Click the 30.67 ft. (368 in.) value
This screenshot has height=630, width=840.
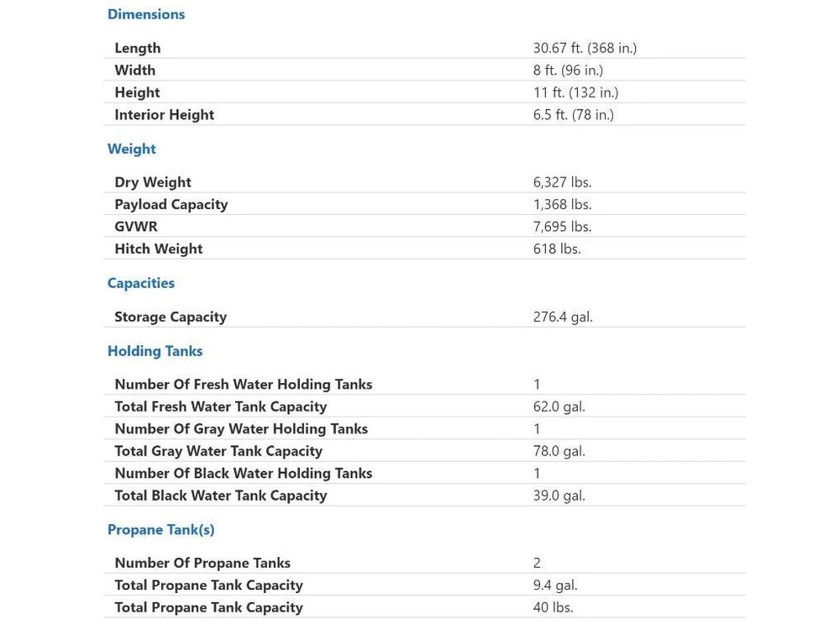(x=585, y=48)
